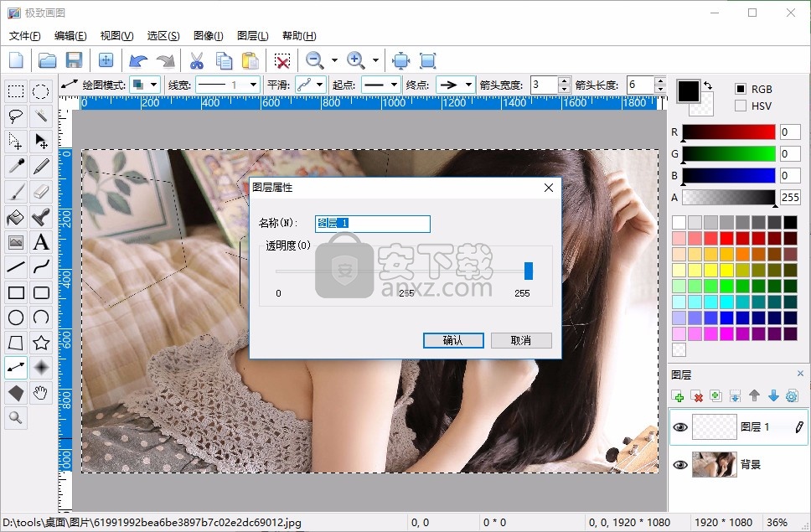Select the lasso tool
The height and width of the screenshot is (532, 811).
point(16,116)
